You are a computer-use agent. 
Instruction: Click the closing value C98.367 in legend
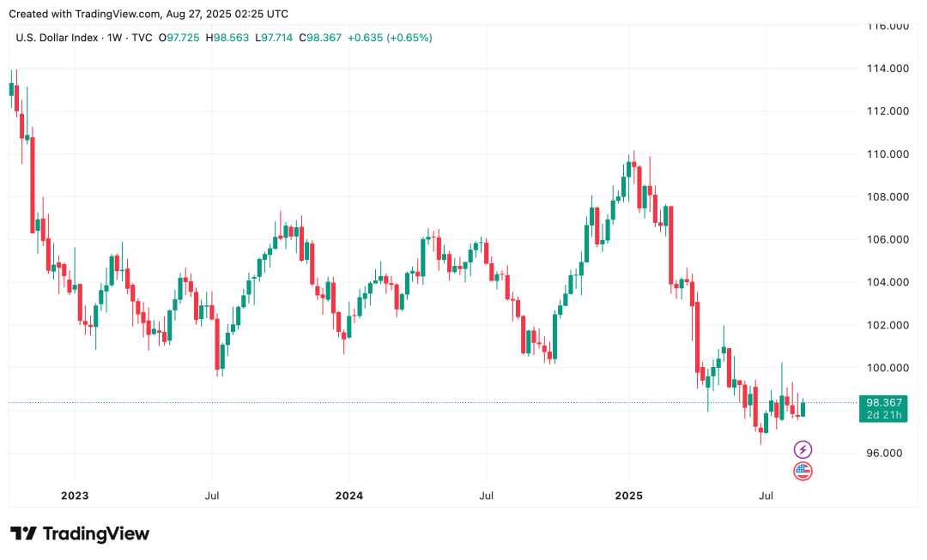point(320,38)
